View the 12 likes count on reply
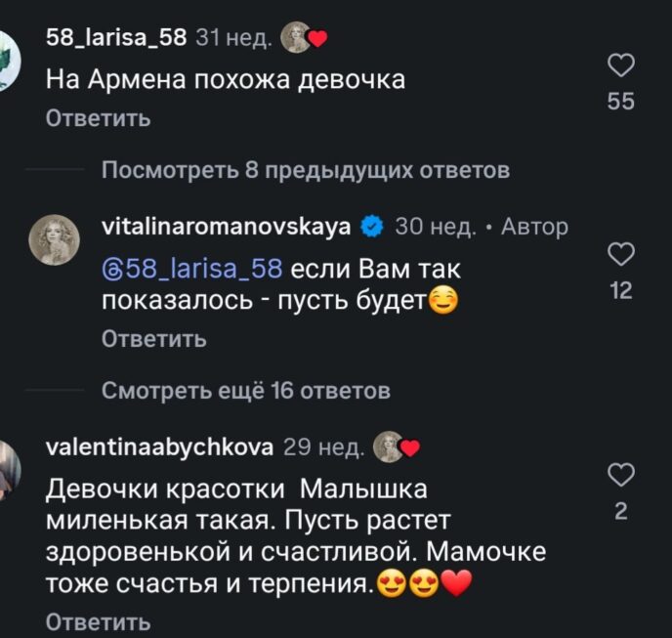Viewport: 672px width, 638px height. pyautogui.click(x=621, y=290)
